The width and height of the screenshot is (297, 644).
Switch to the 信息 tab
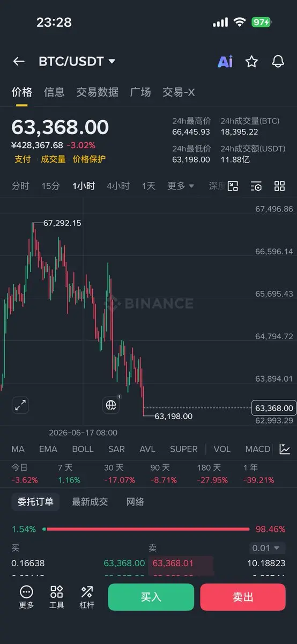pos(54,92)
